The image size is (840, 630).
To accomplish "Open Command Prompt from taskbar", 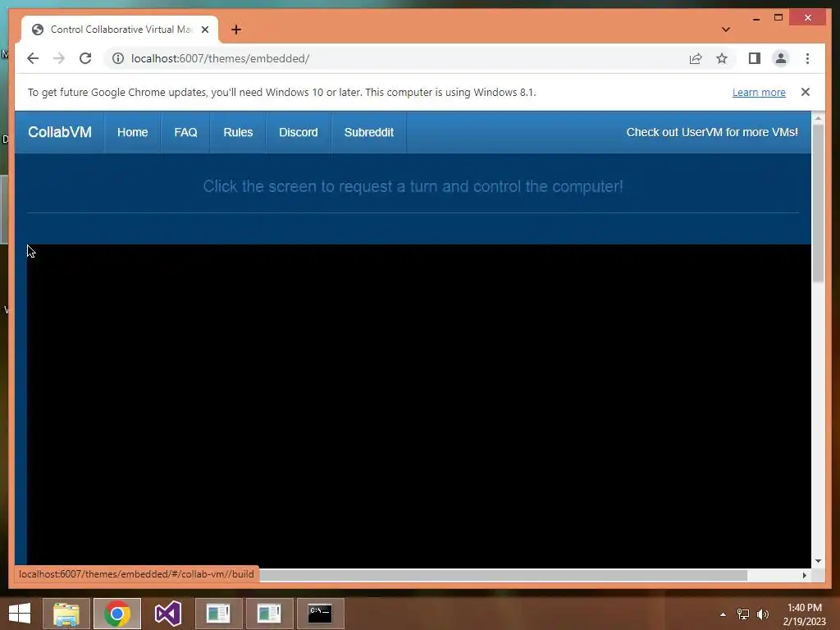I will (x=320, y=614).
